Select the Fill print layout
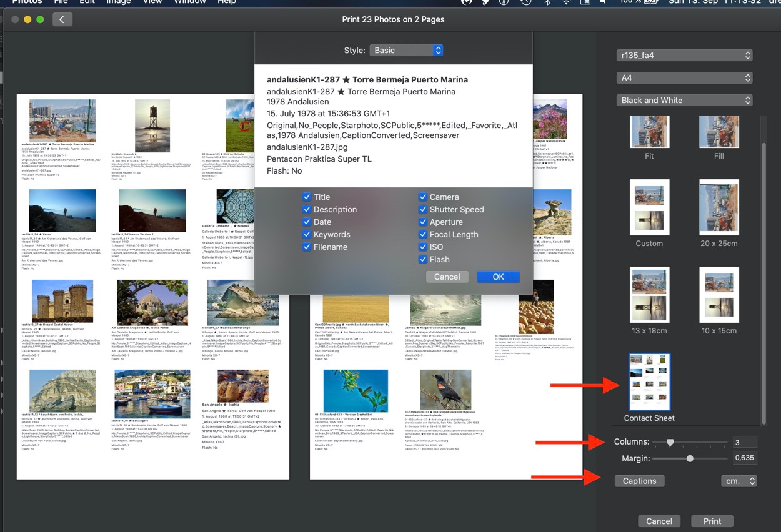Screen dimensions: 781x532 [x=719, y=132]
